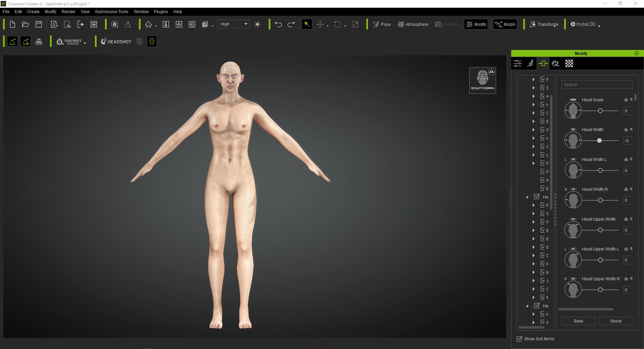This screenshot has width=644, height=349.
Task: Create a new project file
Action: click(x=12, y=24)
